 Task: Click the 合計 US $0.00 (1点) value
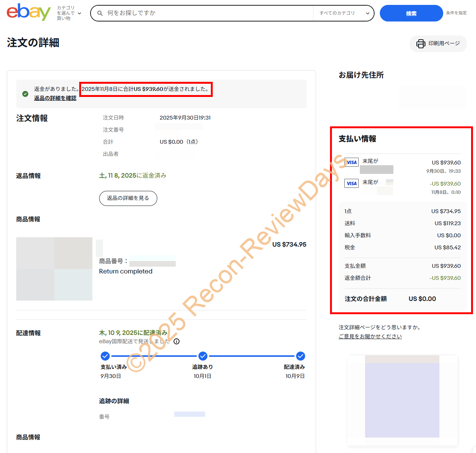click(179, 142)
